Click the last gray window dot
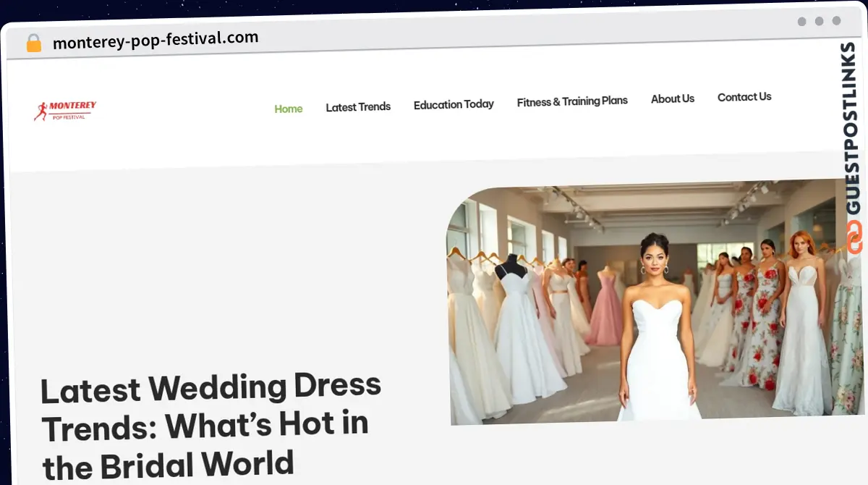The width and height of the screenshot is (868, 485). coord(836,21)
